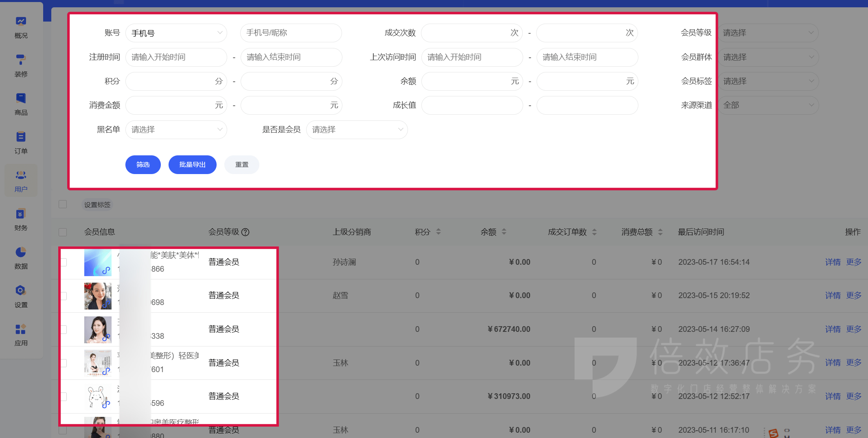This screenshot has width=868, height=438.
Task: Click the 筛选 filter button
Action: [x=143, y=165]
